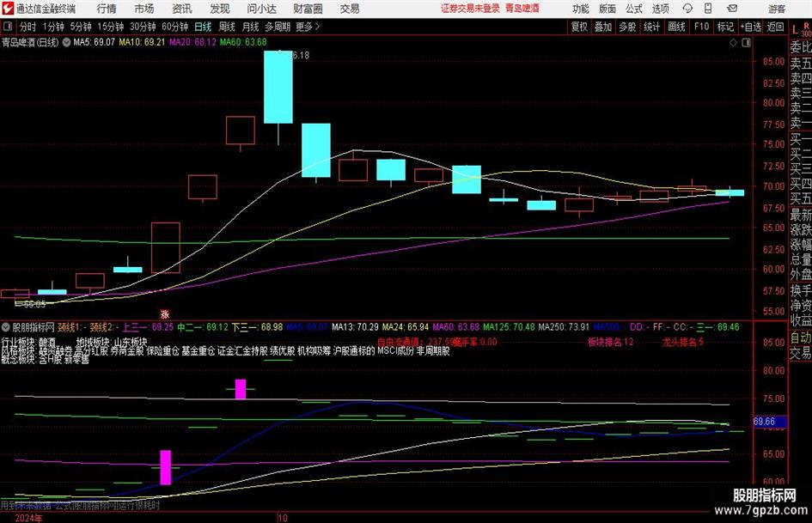This screenshot has height=523, width=812.
Task: Click the red 青岛啤酒 stock name in title bar
Action: (x=522, y=9)
